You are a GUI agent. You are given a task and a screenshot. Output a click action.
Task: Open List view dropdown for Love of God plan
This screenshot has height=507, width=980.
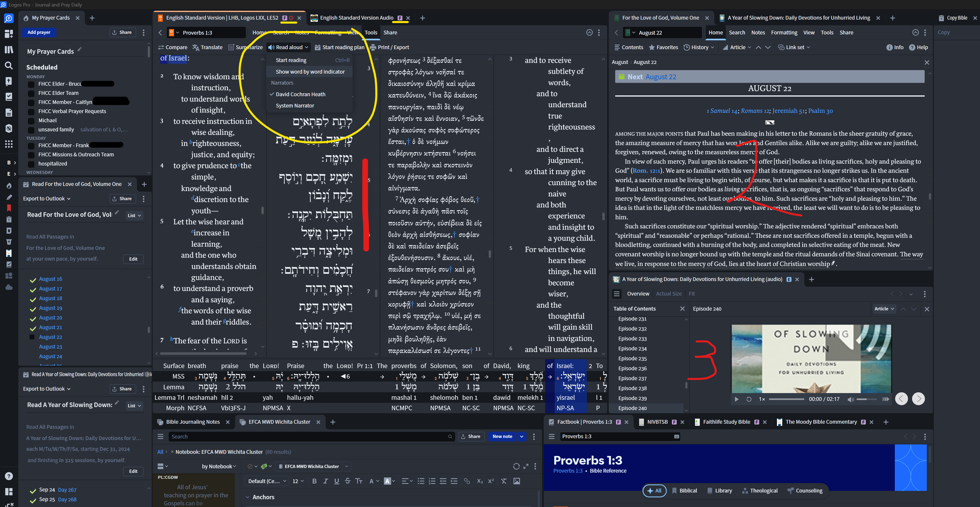134,215
